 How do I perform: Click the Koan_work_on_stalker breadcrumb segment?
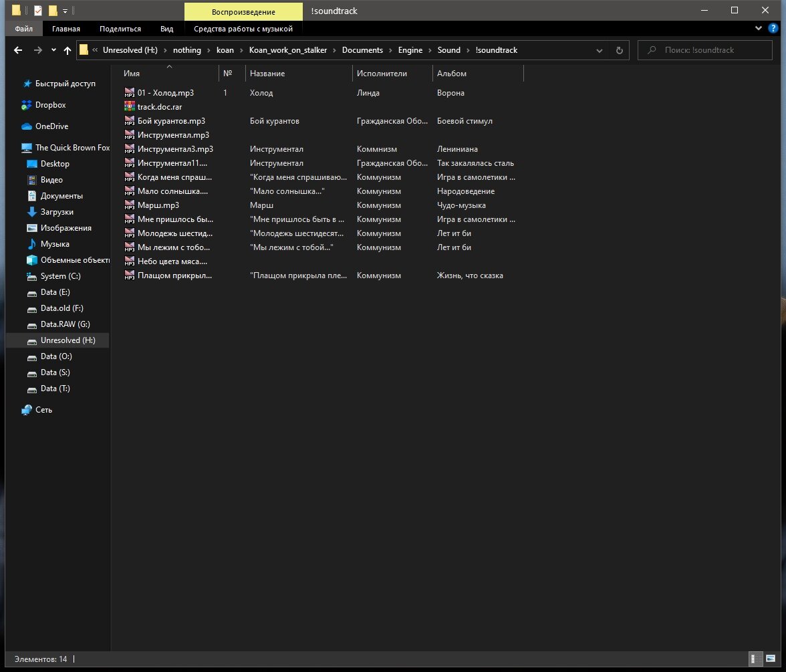[287, 50]
